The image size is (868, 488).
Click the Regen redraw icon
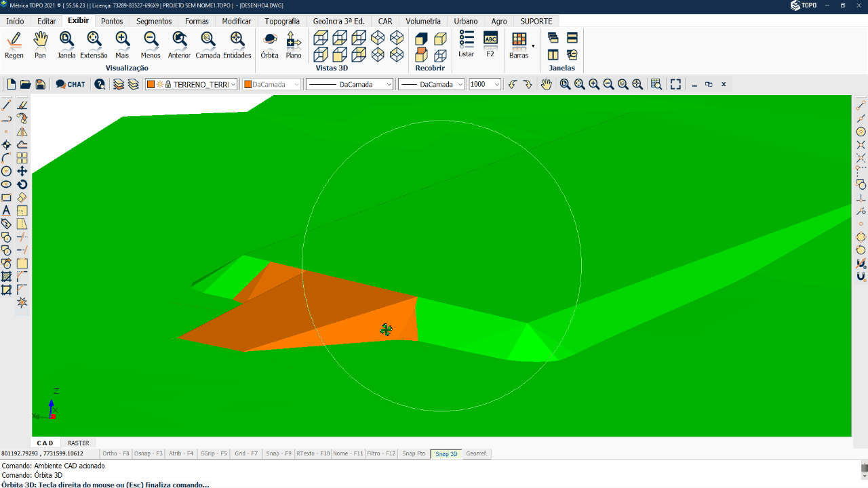(14, 45)
